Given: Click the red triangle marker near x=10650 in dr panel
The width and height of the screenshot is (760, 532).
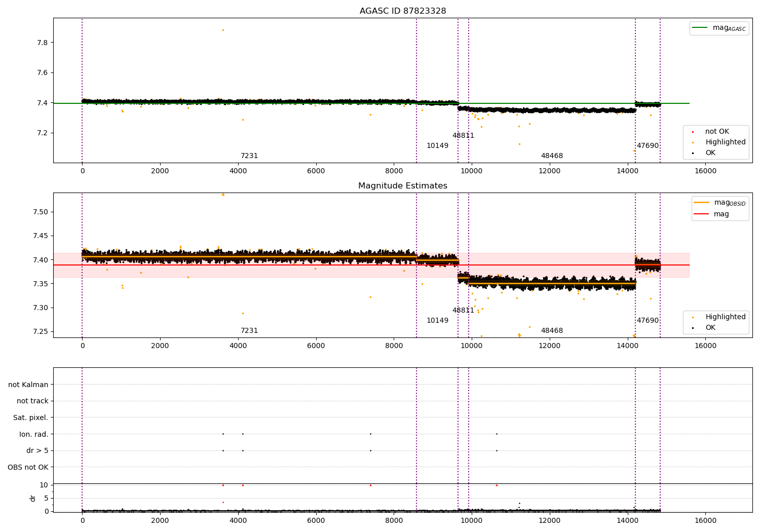Looking at the screenshot, I should click(x=497, y=485).
